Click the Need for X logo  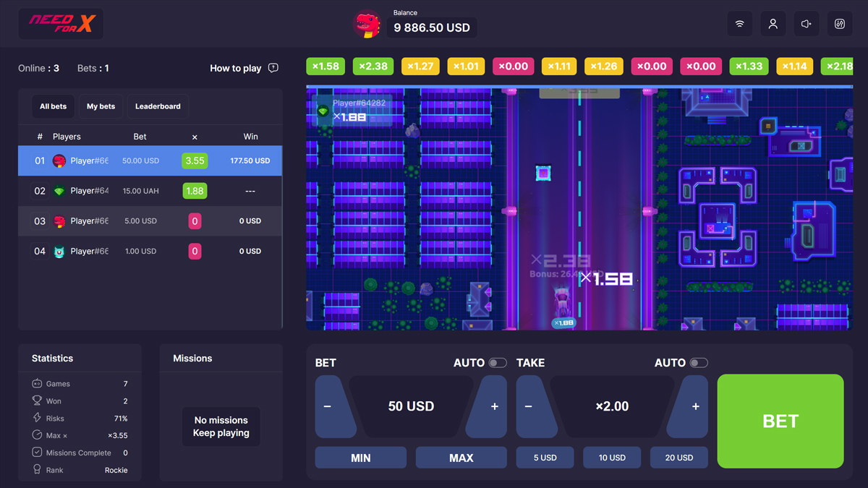click(61, 24)
